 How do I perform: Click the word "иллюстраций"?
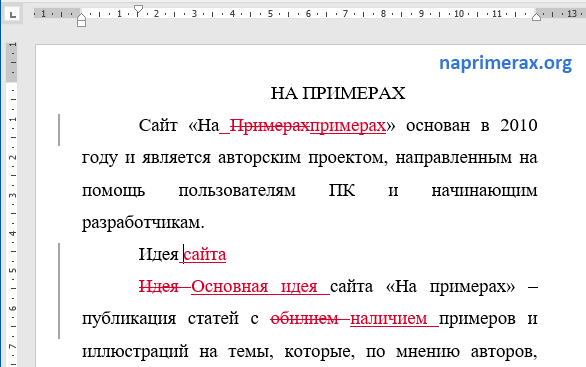click(135, 352)
